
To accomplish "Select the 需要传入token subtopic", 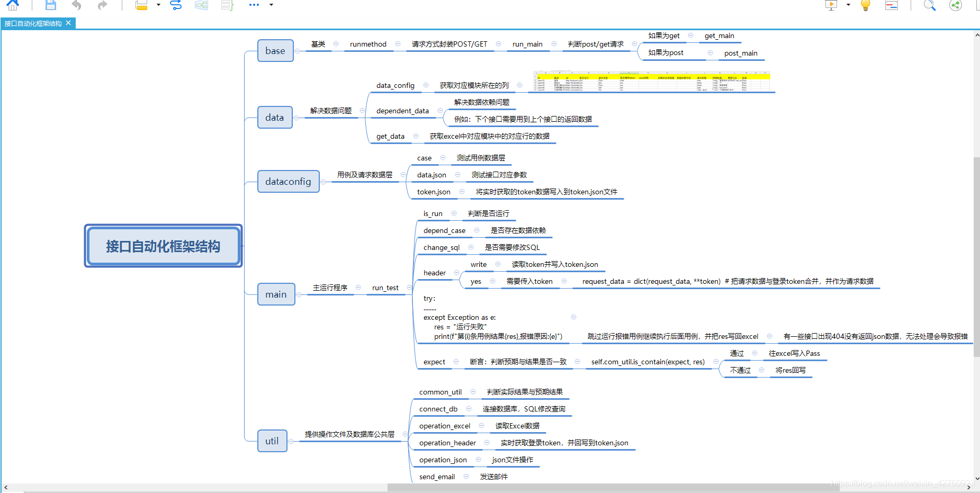I will (529, 282).
